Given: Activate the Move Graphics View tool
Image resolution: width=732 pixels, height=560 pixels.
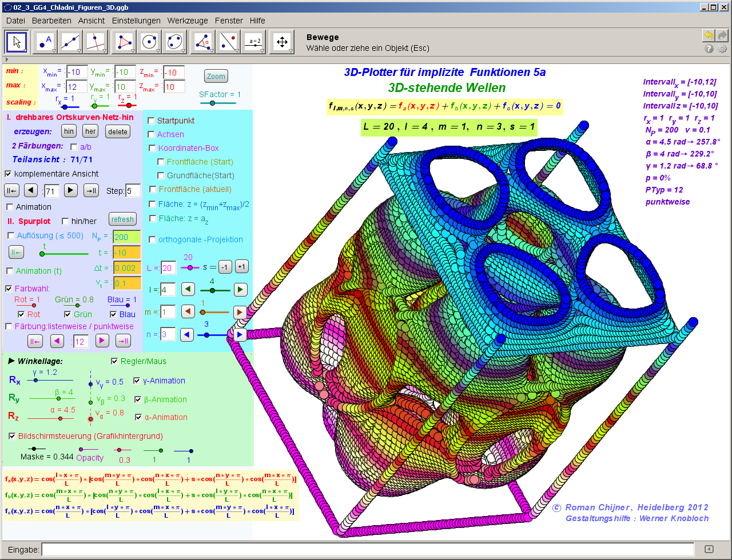Looking at the screenshot, I should coord(281,42).
